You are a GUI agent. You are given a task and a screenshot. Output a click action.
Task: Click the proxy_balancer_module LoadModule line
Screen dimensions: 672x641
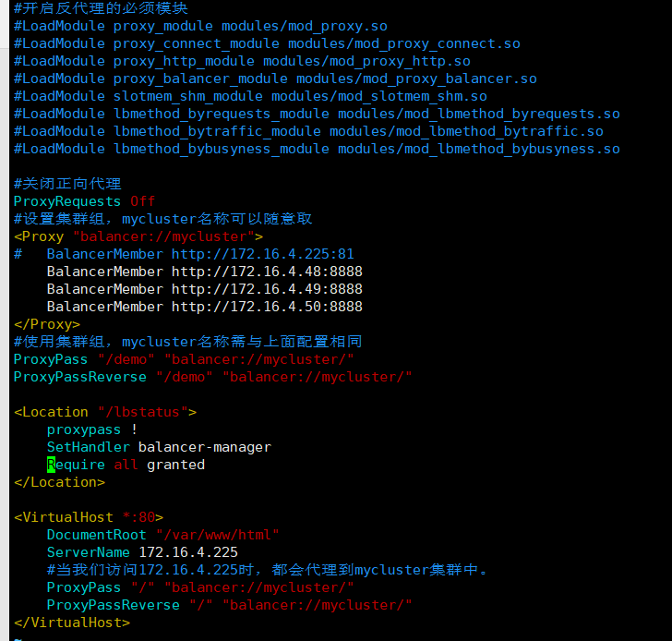click(x=275, y=79)
